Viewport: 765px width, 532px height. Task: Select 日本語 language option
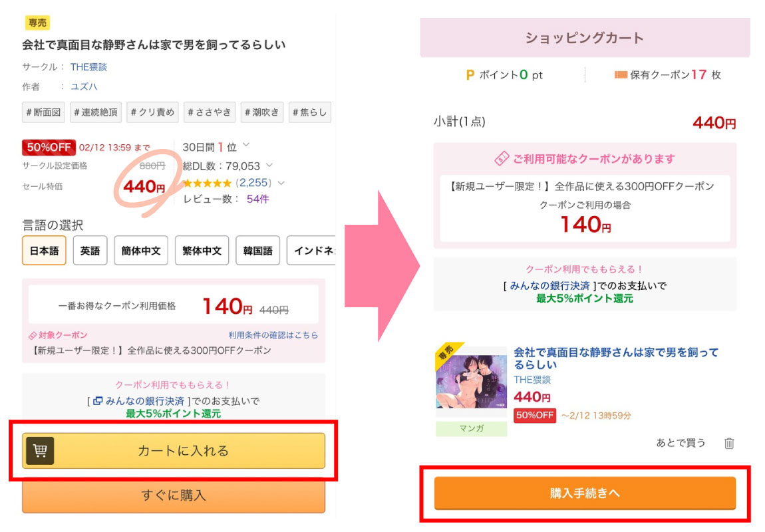tap(44, 251)
